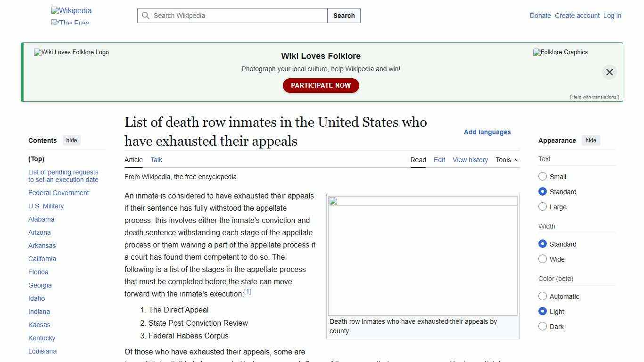This screenshot has width=644, height=362.
Task: Open citation footnote [1]
Action: coord(247,291)
